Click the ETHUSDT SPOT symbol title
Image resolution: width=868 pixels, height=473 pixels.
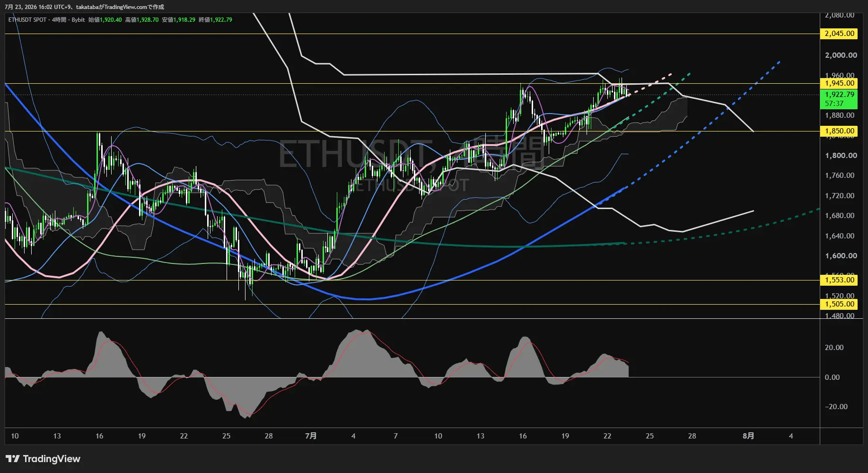point(27,20)
